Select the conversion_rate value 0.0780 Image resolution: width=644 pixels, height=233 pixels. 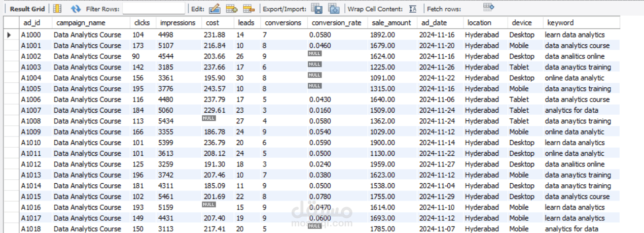320,196
